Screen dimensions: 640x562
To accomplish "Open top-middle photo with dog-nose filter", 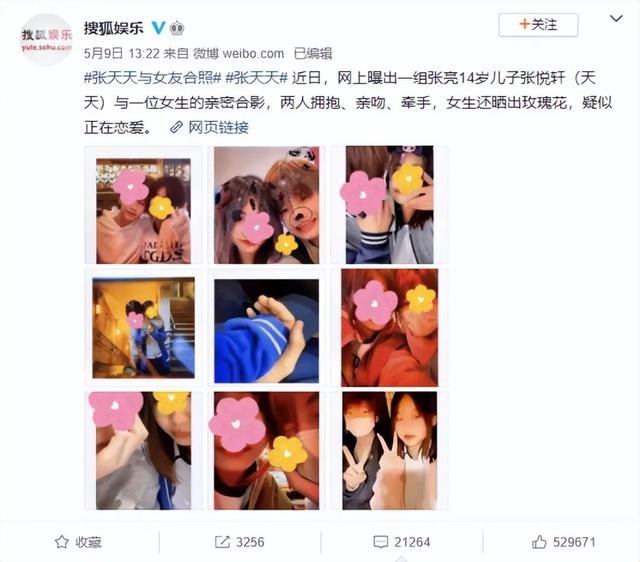I will (x=267, y=205).
